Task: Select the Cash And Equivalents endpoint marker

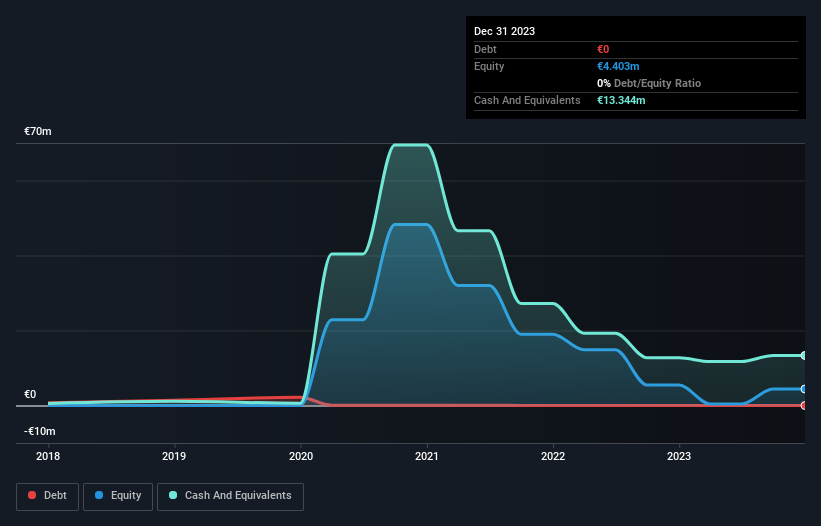Action: pyautogui.click(x=804, y=356)
